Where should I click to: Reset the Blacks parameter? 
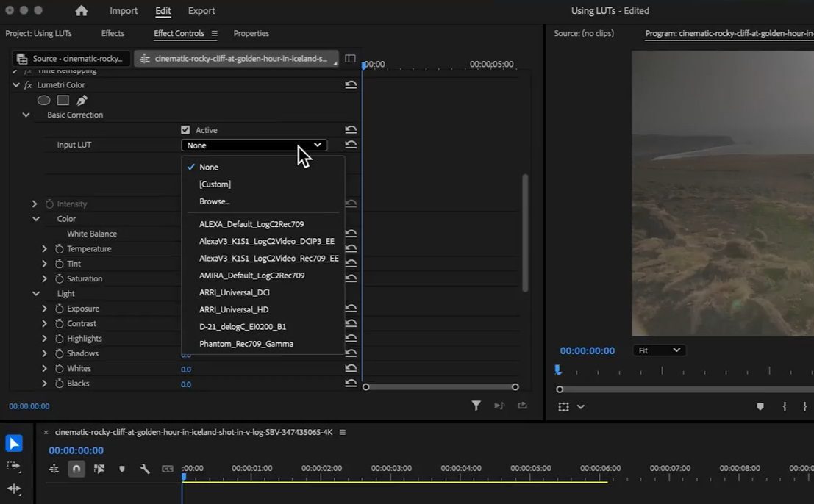tap(351, 384)
